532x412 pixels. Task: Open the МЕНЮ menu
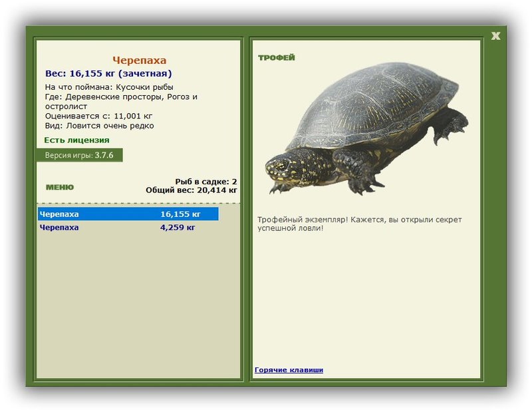pyautogui.click(x=60, y=187)
